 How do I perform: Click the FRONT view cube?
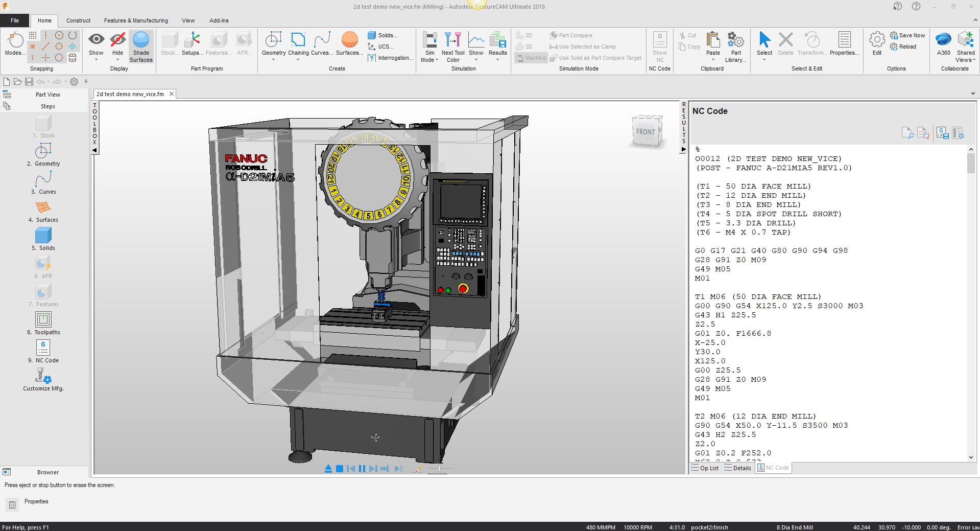point(647,131)
